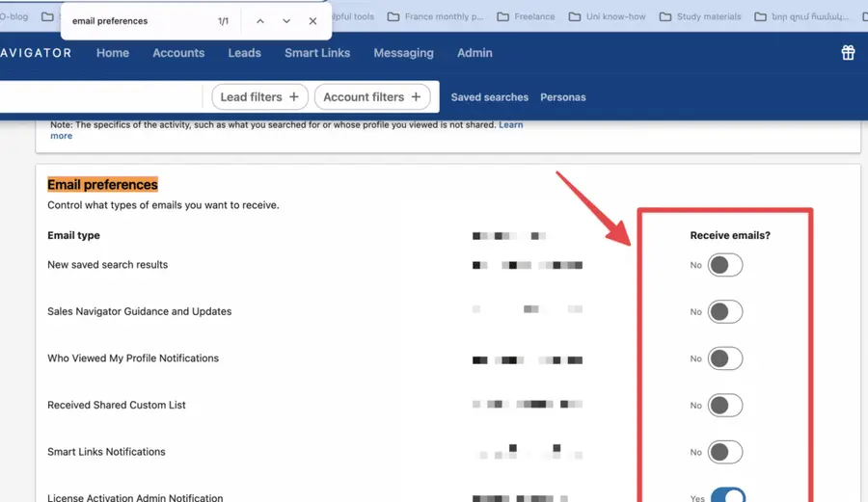Click the 1/1 match counter
Viewport: 868px width, 502px height.
tap(223, 21)
